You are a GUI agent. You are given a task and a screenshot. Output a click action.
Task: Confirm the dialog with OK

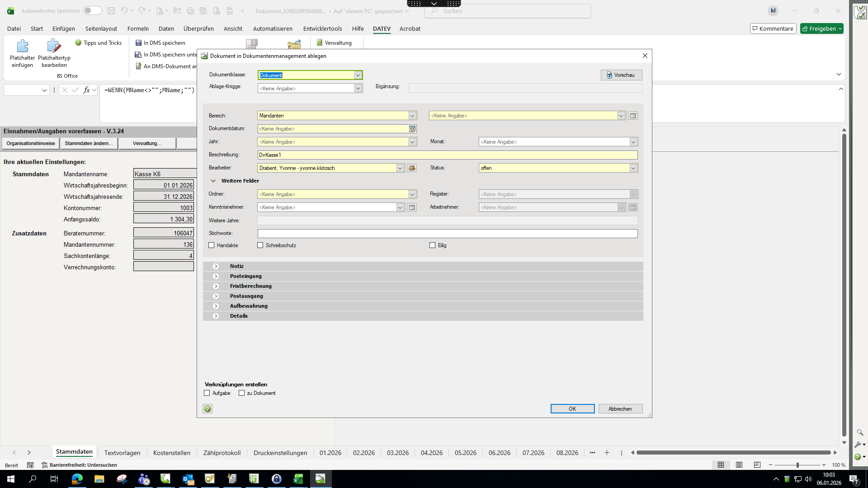pos(572,409)
